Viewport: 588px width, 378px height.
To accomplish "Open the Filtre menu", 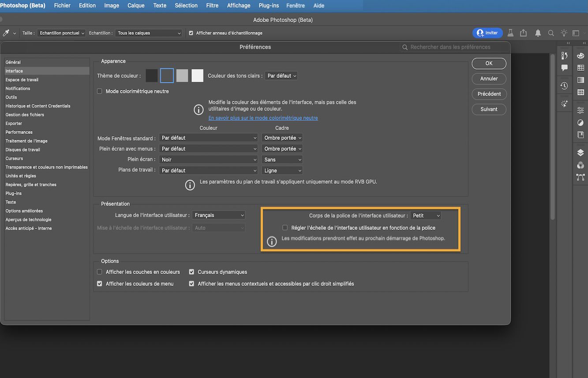I will pos(212,5).
